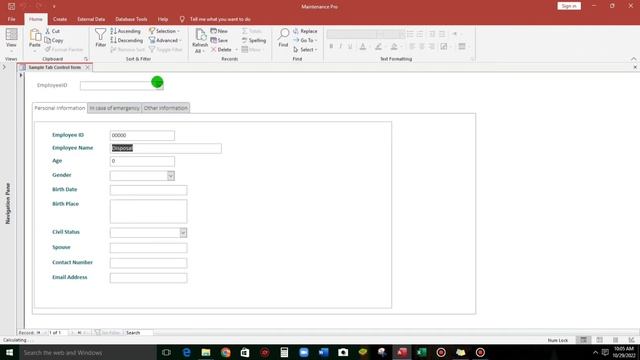
Task: Click the Paste icon in Clipboard
Action: point(35,35)
